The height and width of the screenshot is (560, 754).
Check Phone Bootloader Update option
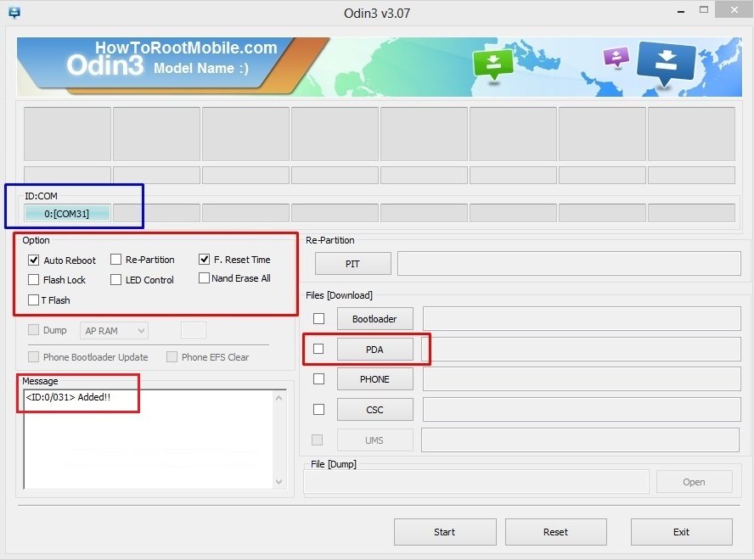pos(33,356)
